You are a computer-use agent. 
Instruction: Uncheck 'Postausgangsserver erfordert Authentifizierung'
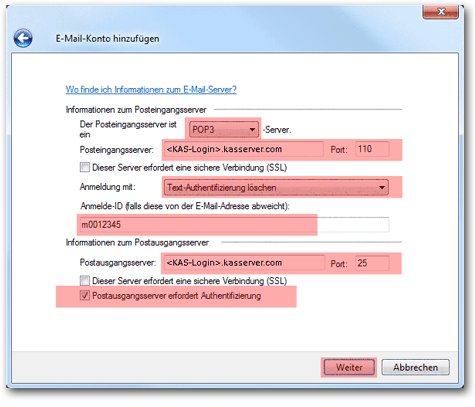click(85, 295)
